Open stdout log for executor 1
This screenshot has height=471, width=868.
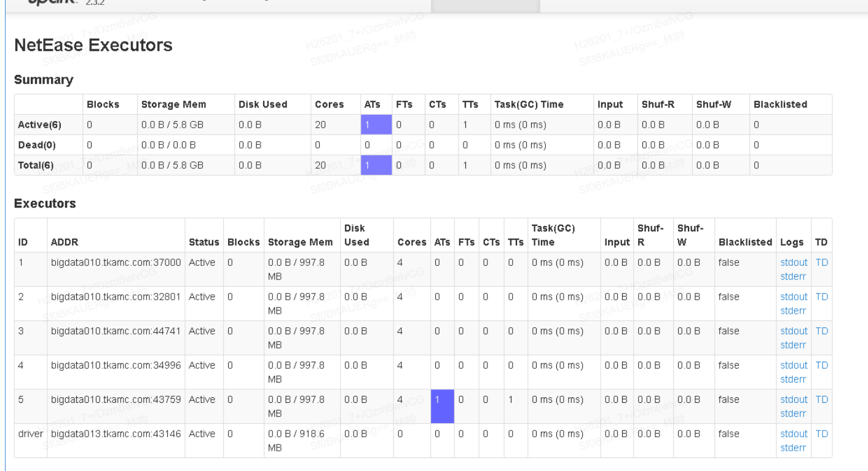pyautogui.click(x=793, y=262)
